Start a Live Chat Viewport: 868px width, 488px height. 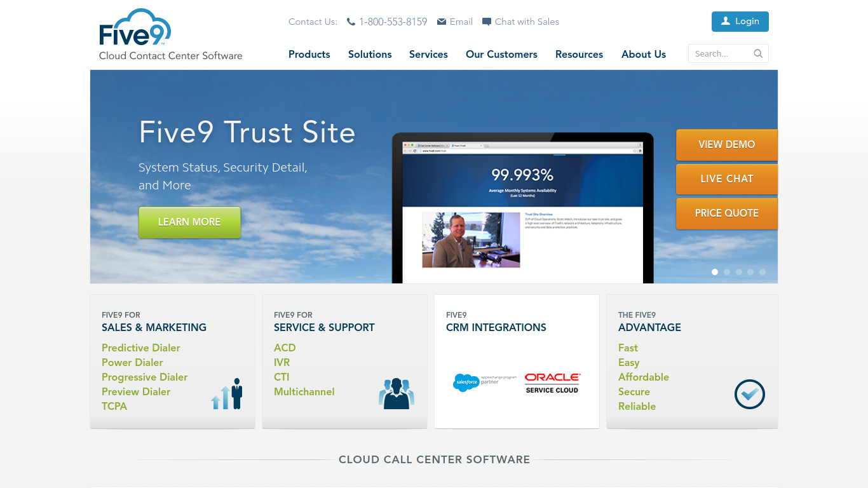tap(727, 179)
